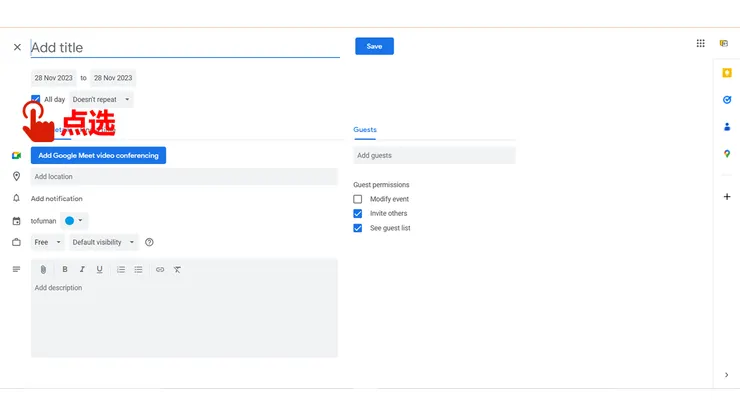Click the Add guests field
Image resolution: width=740 pixels, height=416 pixels.
click(x=434, y=155)
